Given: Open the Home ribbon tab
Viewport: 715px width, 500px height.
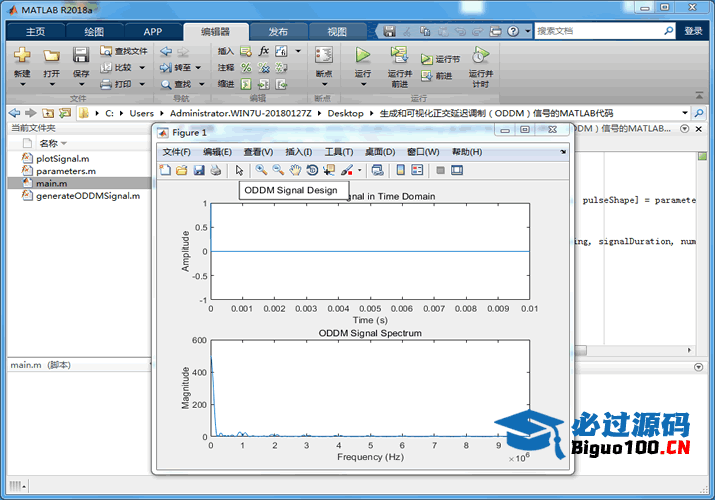Looking at the screenshot, I should [36, 31].
